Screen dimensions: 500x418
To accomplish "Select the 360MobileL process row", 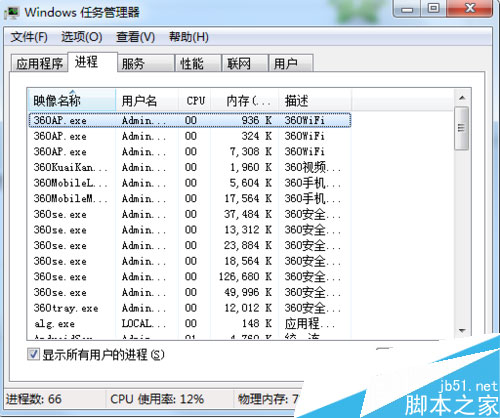I will pos(190,183).
